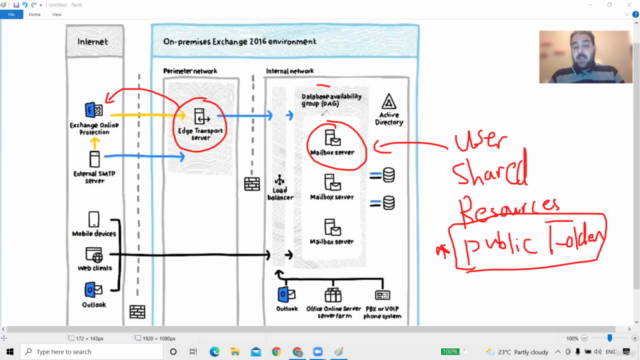640x360 pixels.
Task: Show hidden system tray icons
Action: tap(558, 352)
